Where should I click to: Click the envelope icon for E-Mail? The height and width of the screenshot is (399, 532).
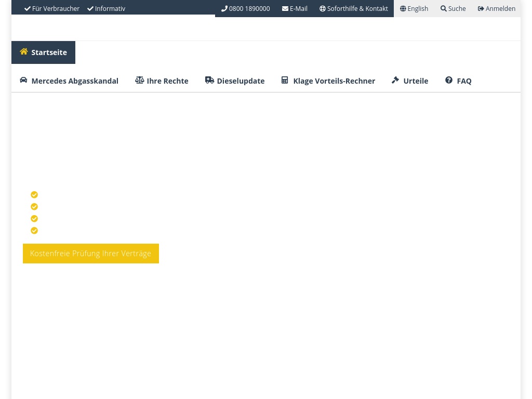point(285,9)
